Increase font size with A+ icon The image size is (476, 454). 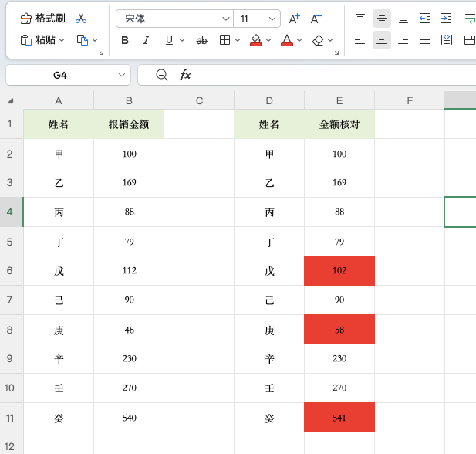294,19
